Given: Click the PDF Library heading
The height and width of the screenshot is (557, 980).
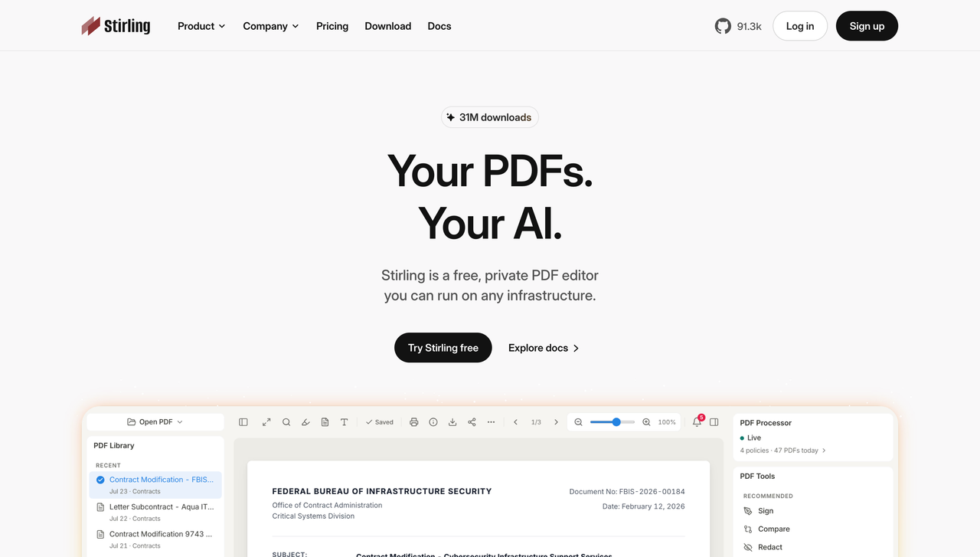Looking at the screenshot, I should click(114, 445).
